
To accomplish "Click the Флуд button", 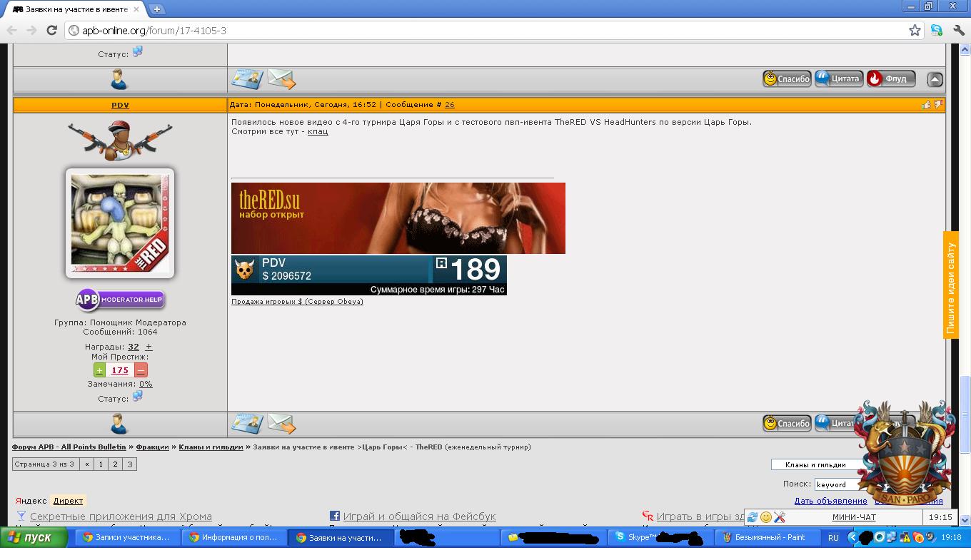I will pyautogui.click(x=890, y=78).
